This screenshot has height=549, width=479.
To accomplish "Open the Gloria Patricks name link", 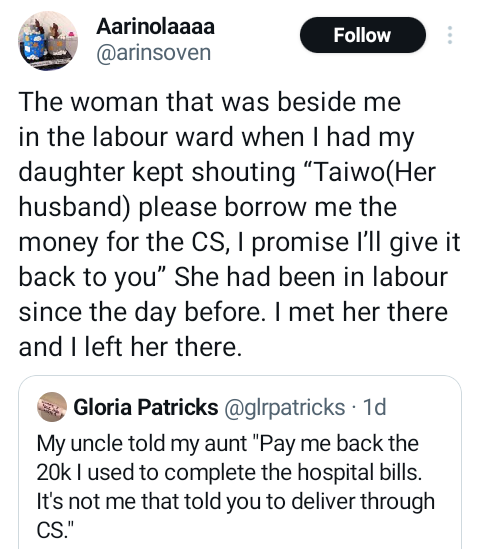I will (146, 407).
